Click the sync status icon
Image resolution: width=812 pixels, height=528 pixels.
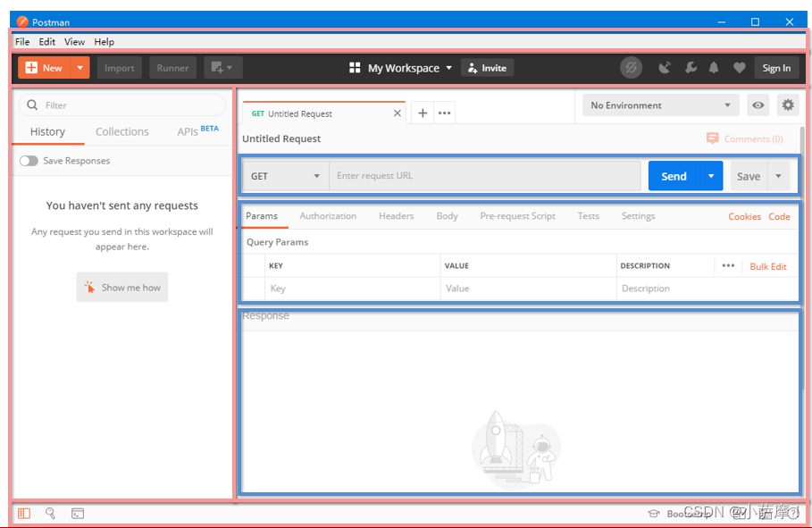pos(631,68)
